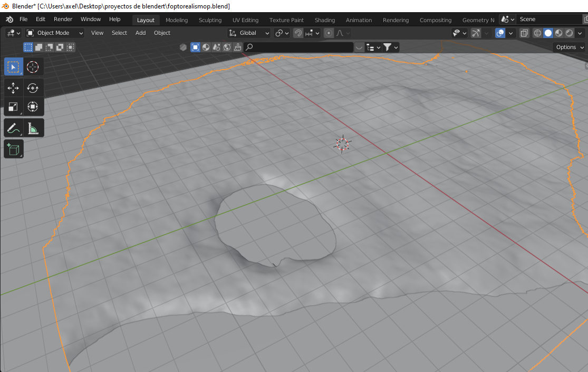Image resolution: width=588 pixels, height=372 pixels.
Task: Click the paintbrush filter icon
Action: tap(237, 47)
